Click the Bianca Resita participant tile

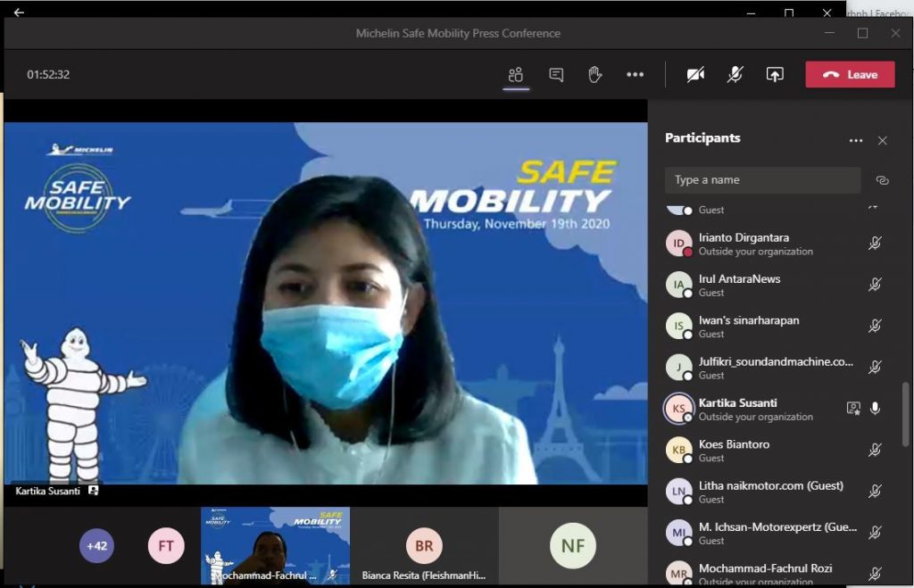(x=424, y=547)
